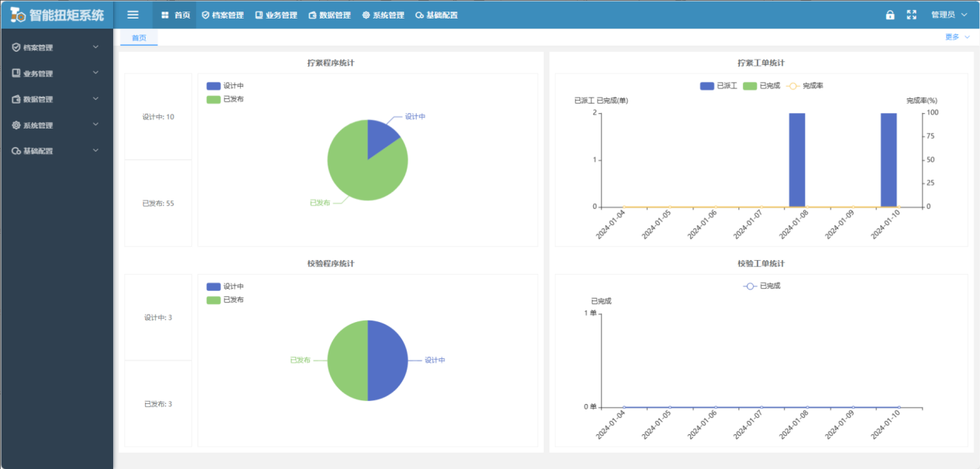Click 已派工 已完成(单) axis title
Screen dimensions: 980x469
click(x=600, y=101)
